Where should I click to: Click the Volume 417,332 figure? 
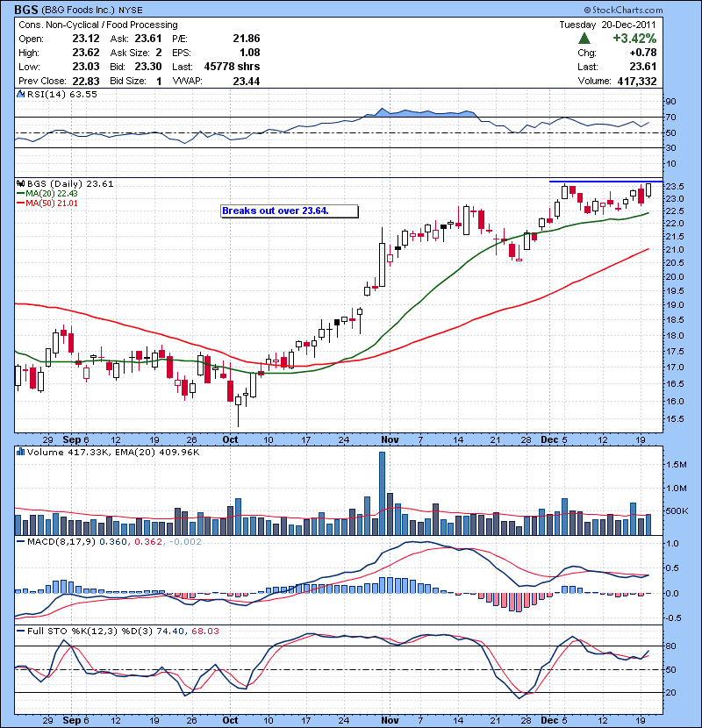click(637, 82)
